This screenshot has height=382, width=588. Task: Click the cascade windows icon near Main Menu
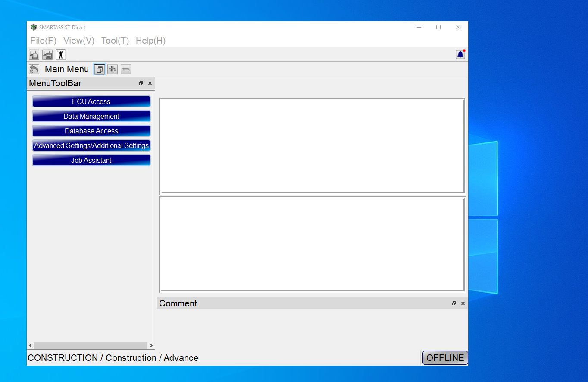(x=100, y=69)
